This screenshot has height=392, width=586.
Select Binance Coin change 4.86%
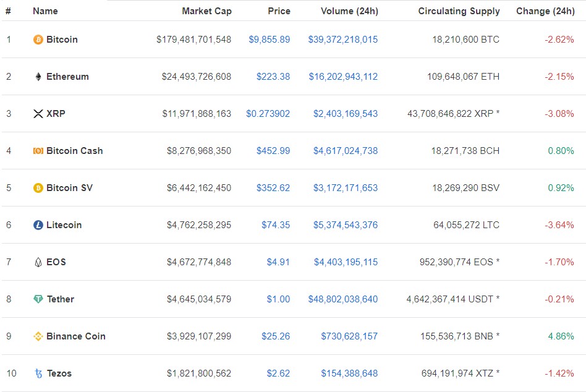tap(561, 336)
